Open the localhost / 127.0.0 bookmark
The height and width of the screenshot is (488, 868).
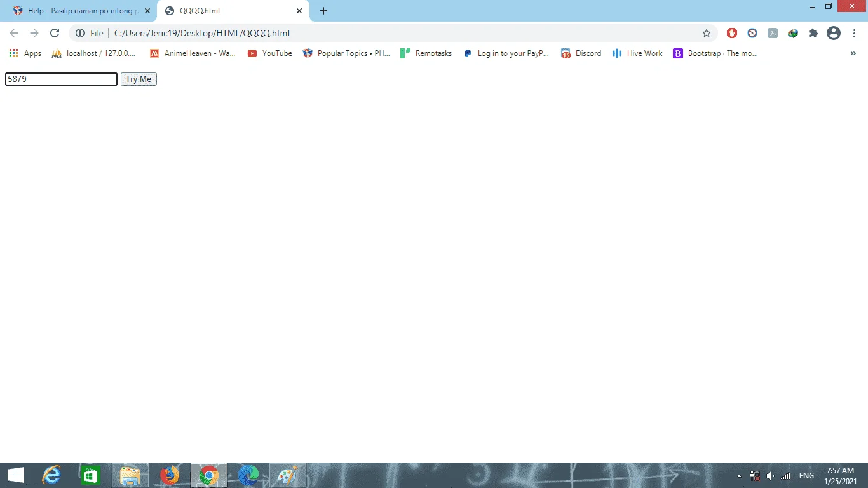[94, 53]
